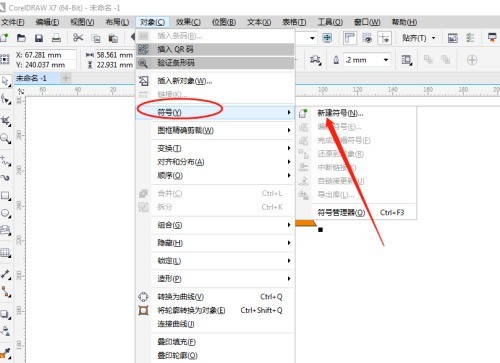
Task: Click the Open folder toolbar icon
Action: [21, 38]
